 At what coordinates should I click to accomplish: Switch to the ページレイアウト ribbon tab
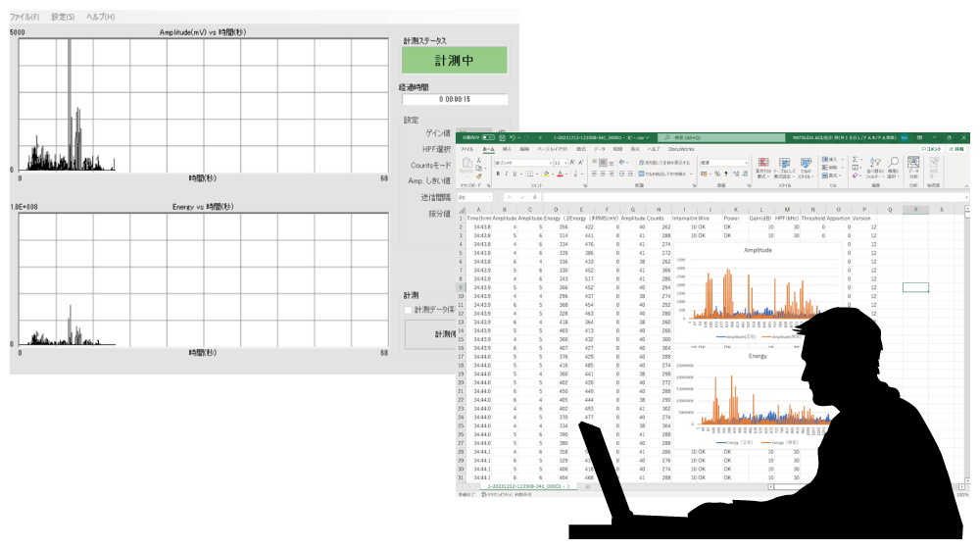pyautogui.click(x=553, y=149)
